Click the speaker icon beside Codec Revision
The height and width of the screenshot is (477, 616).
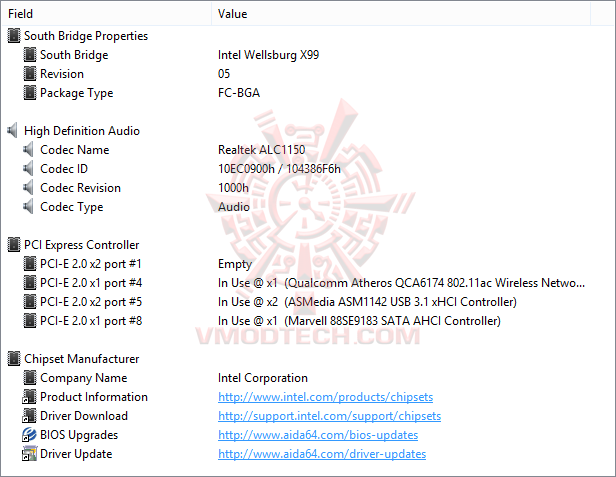tap(29, 187)
